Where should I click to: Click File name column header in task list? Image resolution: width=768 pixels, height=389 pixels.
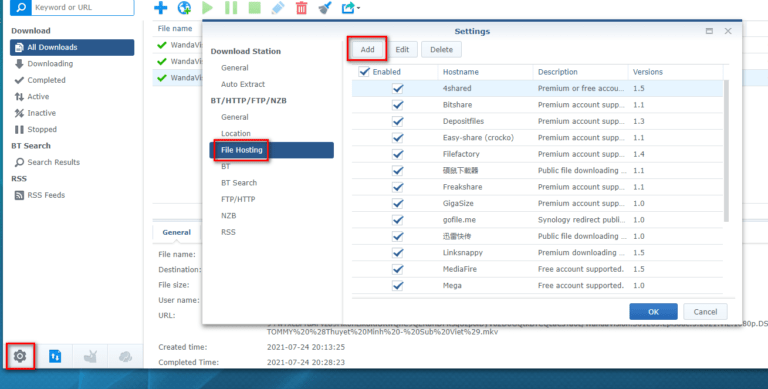point(175,28)
